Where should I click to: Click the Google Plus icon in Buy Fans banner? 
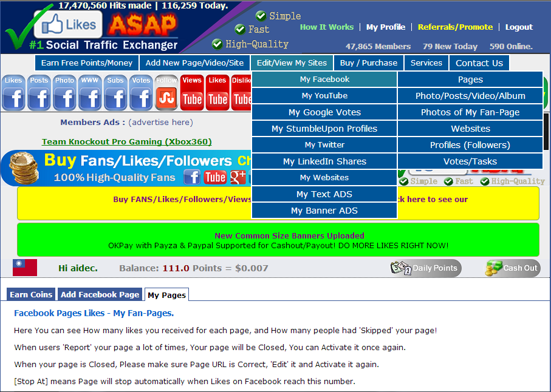click(x=238, y=177)
